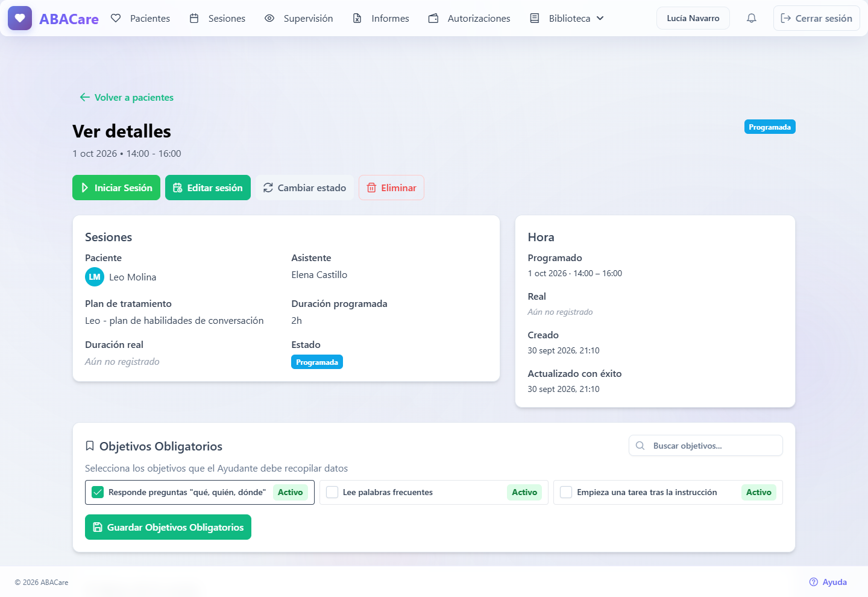868x597 pixels.
Task: Click the bookmark icon next to Objetivos Obligatorios
Action: [x=90, y=446]
